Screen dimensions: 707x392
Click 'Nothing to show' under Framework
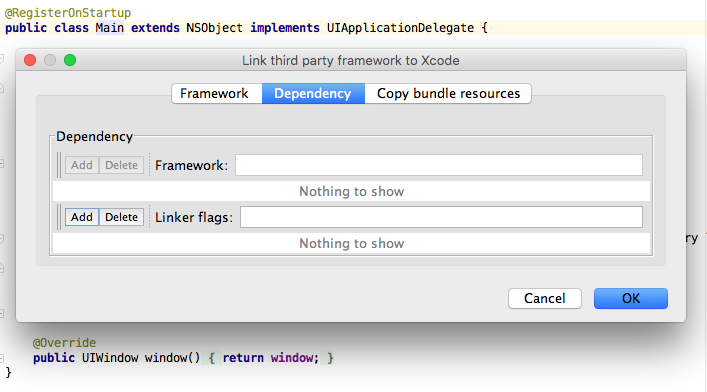[352, 191]
